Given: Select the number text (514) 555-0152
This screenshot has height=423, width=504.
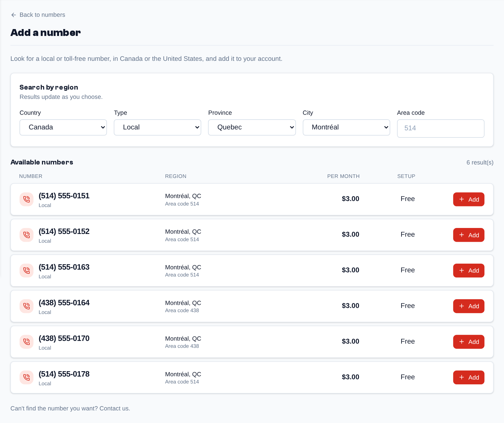Looking at the screenshot, I should (x=64, y=232).
